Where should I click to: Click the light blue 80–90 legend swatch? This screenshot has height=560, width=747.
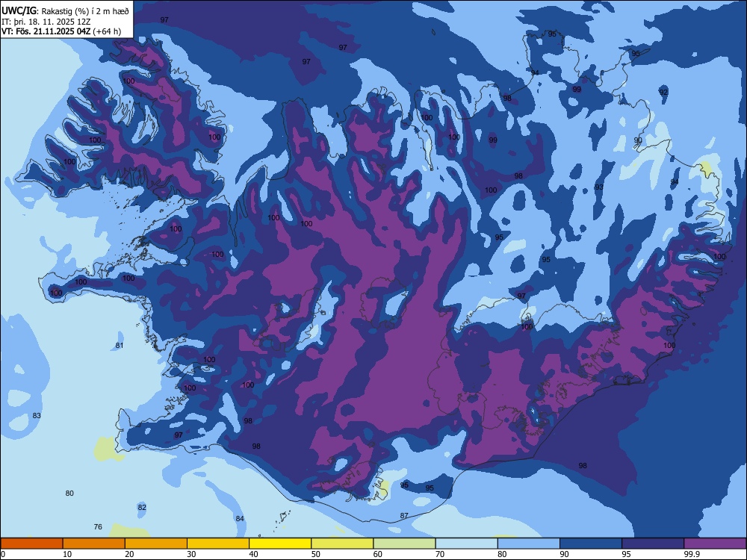click(529, 544)
